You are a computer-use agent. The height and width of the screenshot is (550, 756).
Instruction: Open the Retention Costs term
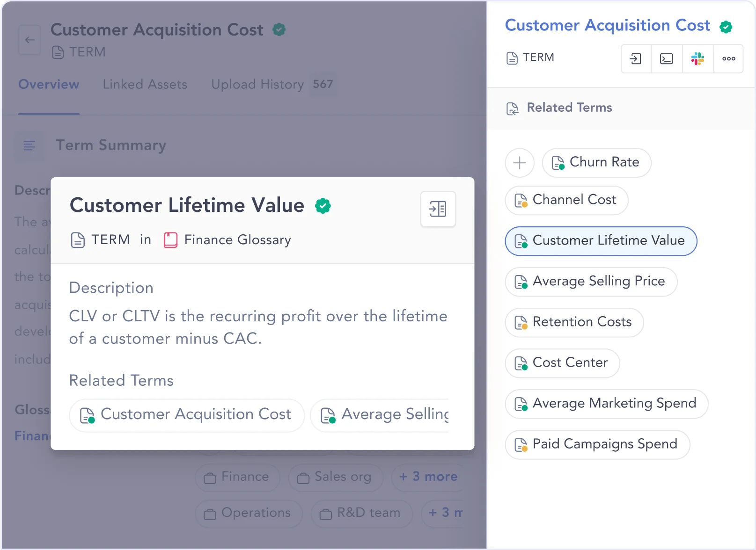pyautogui.click(x=574, y=322)
